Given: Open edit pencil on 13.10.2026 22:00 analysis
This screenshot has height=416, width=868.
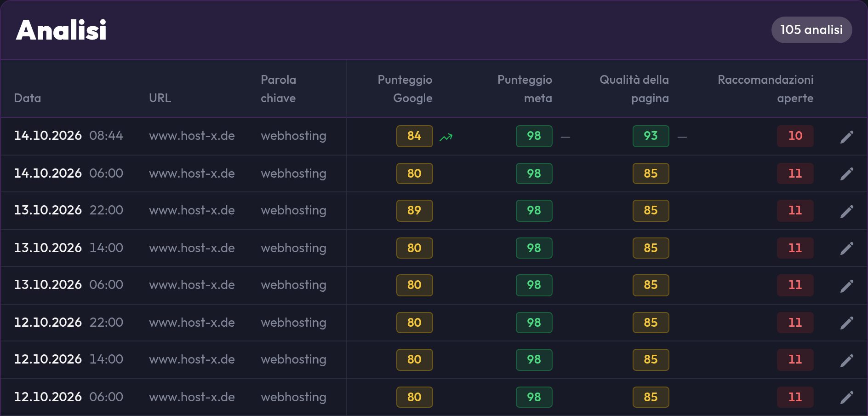Looking at the screenshot, I should (846, 211).
